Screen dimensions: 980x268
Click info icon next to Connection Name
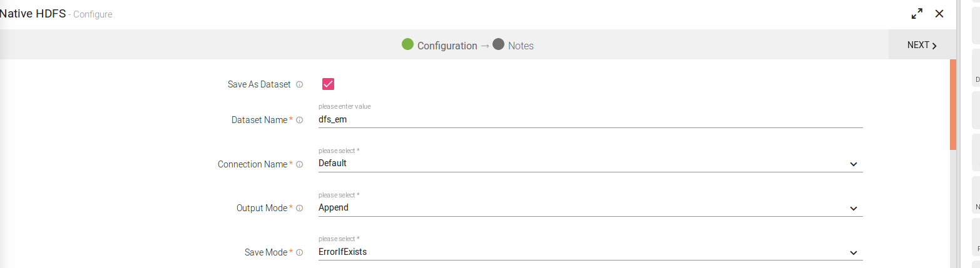(300, 164)
